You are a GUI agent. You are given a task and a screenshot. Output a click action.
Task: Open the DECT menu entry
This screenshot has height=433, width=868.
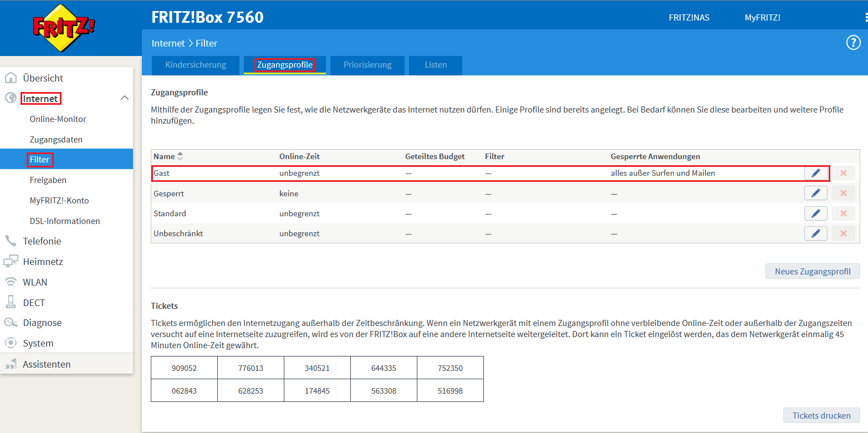coord(34,303)
